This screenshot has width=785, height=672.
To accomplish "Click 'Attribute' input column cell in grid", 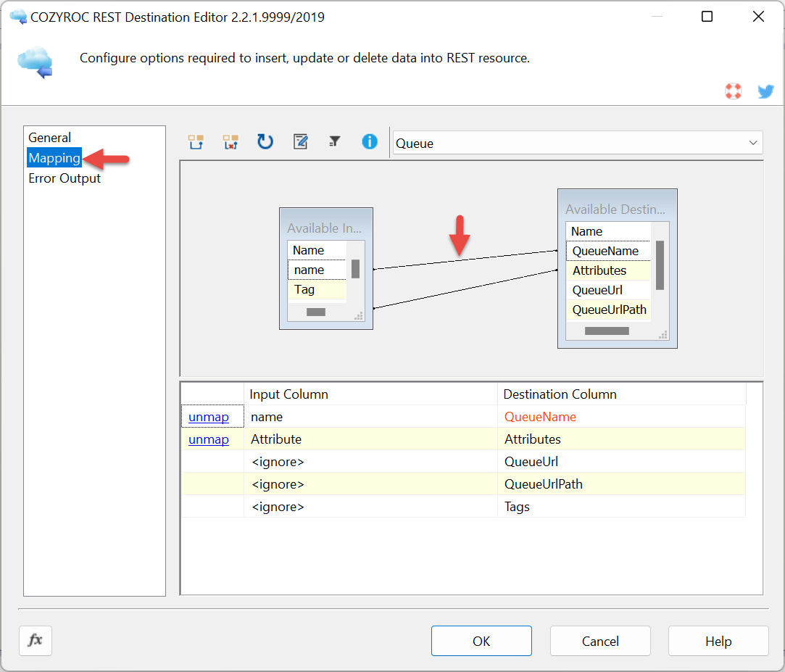I will [x=370, y=439].
